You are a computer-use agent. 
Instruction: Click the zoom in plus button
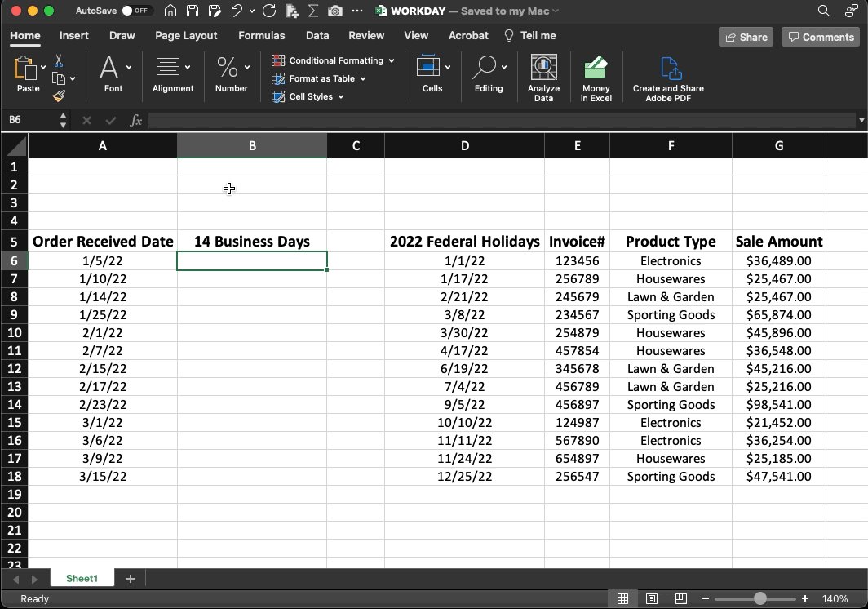tap(805, 598)
